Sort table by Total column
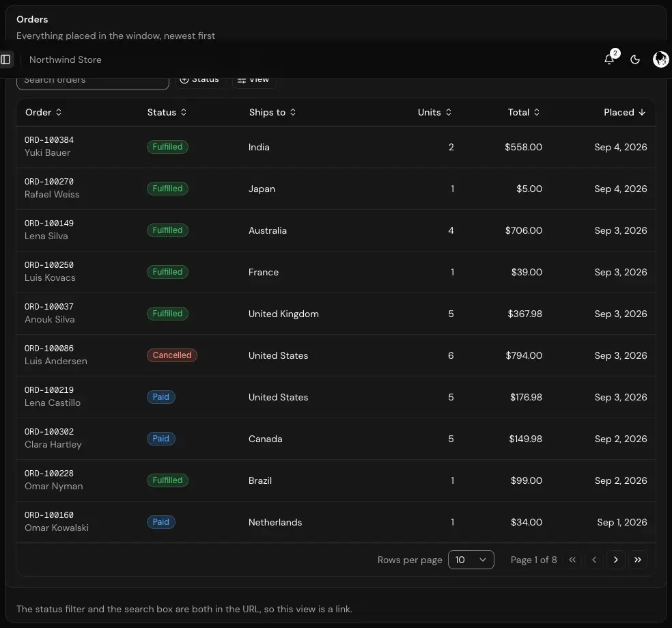Viewport: 672px width, 628px height. tap(524, 112)
